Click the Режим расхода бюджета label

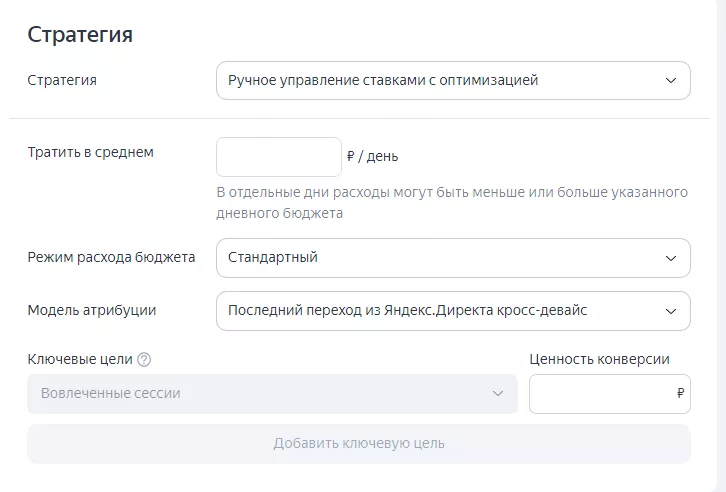tap(111, 257)
